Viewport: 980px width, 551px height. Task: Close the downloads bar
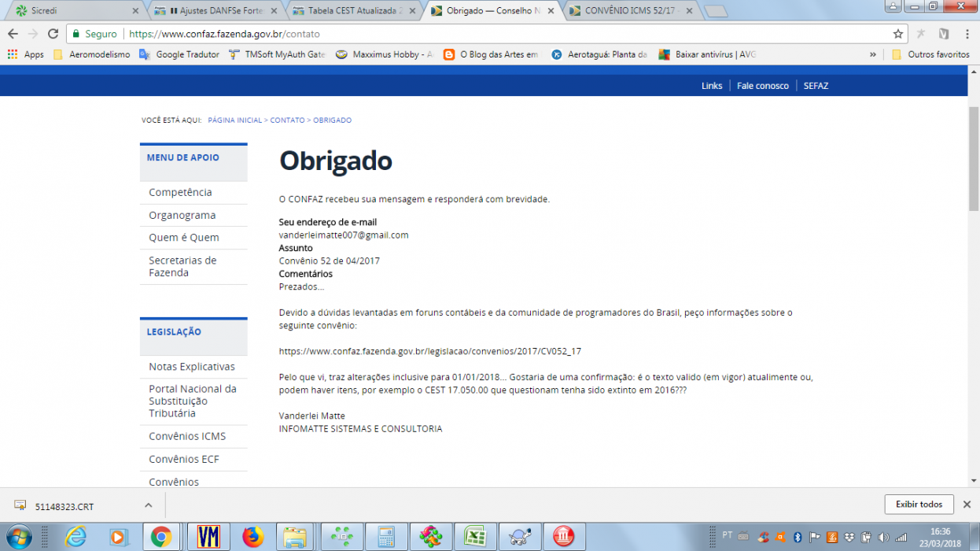tap(967, 505)
